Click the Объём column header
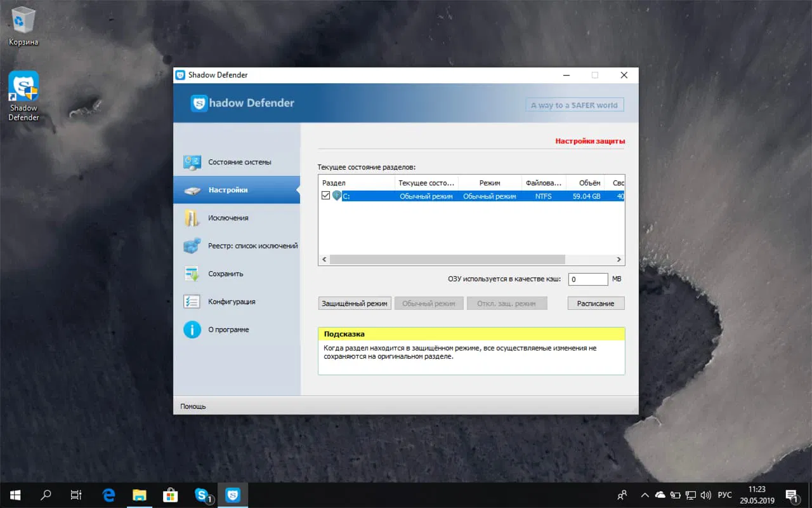This screenshot has height=508, width=812. 585,183
